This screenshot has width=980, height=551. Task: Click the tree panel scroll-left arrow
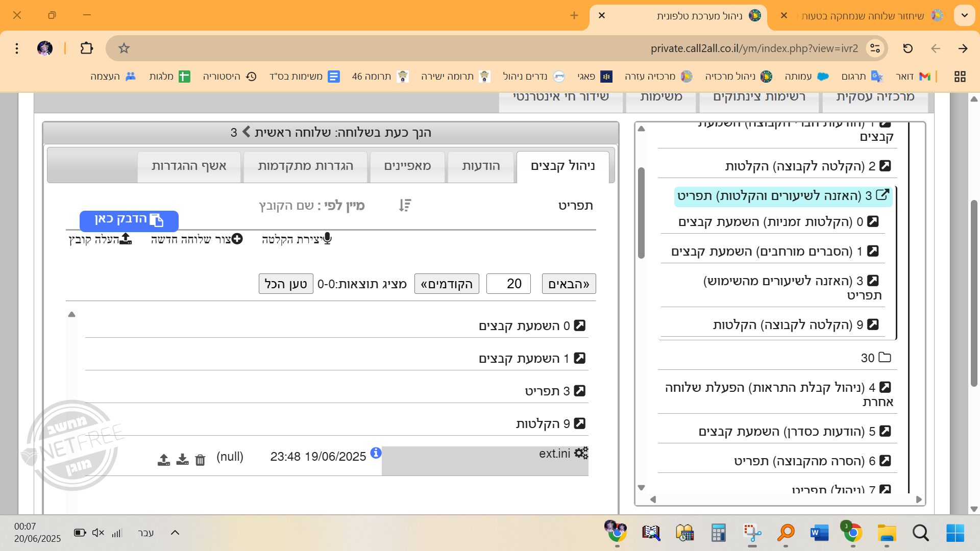pyautogui.click(x=653, y=499)
